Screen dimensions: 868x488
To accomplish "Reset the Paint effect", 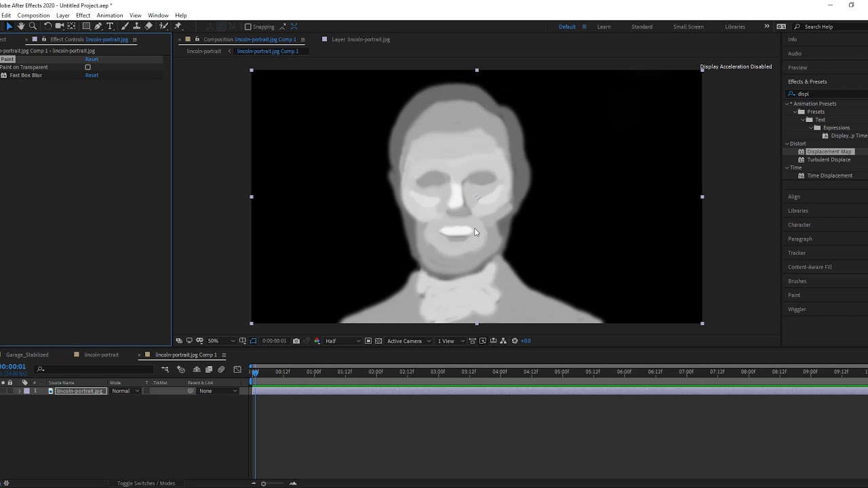I will [92, 59].
